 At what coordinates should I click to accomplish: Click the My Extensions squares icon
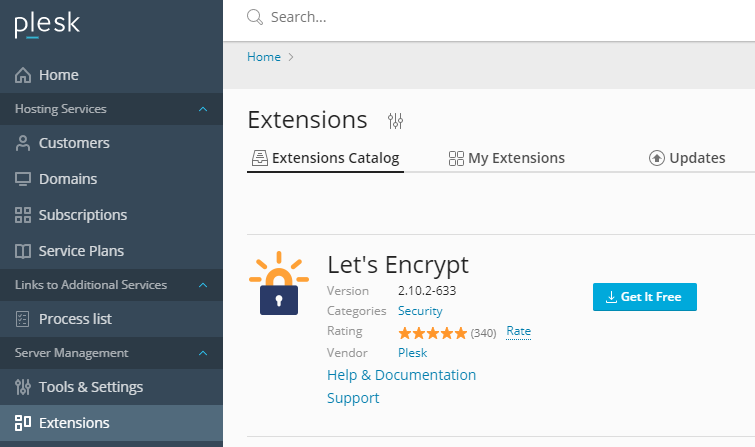pos(456,158)
